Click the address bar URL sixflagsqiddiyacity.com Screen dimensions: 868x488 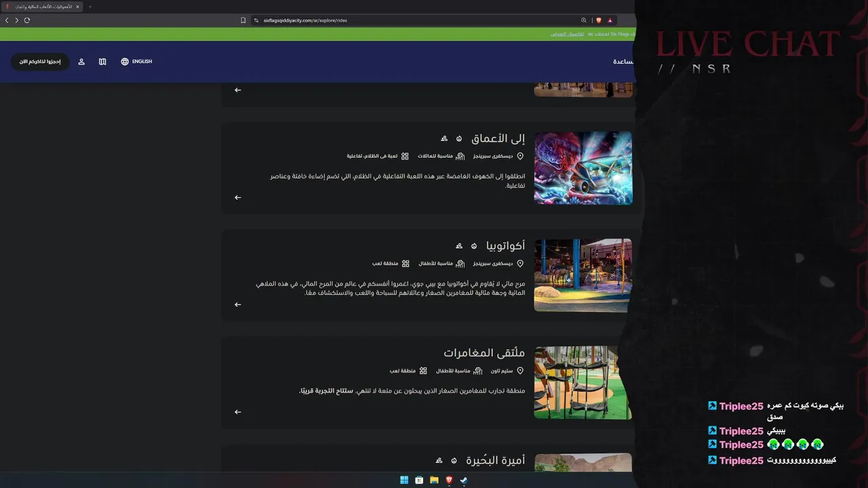coord(305,20)
